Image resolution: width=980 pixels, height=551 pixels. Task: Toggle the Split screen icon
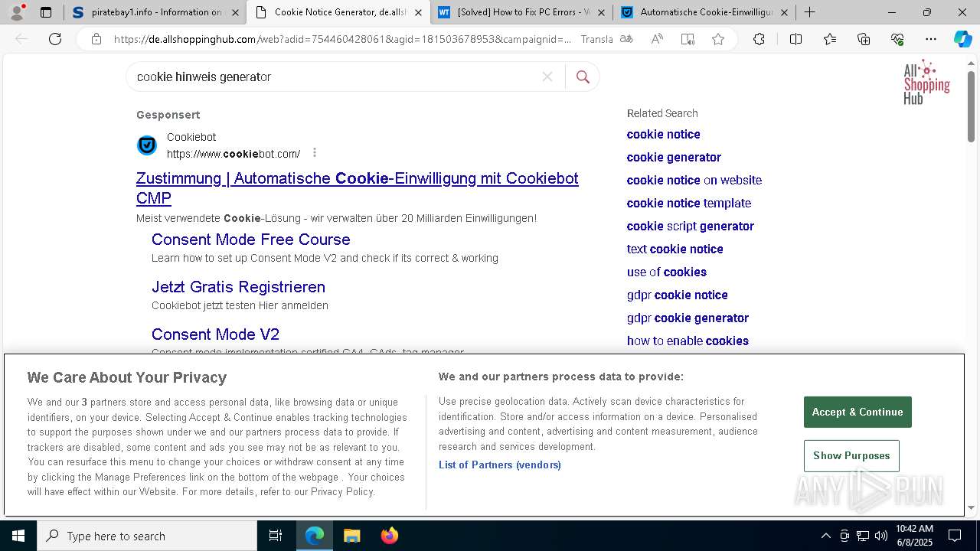click(795, 39)
